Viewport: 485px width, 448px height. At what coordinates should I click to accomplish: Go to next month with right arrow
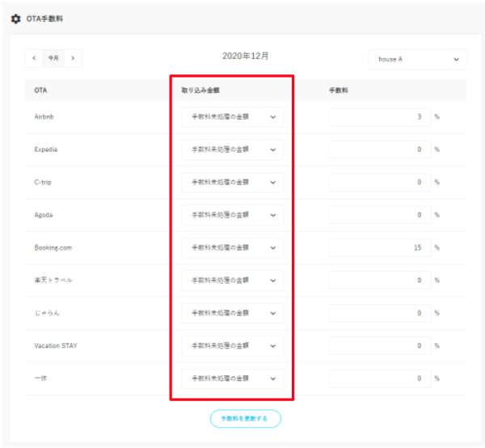point(73,58)
